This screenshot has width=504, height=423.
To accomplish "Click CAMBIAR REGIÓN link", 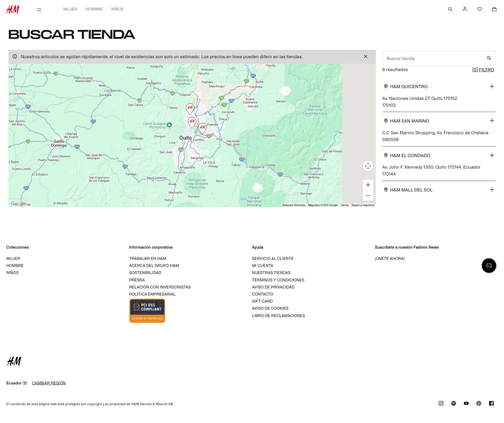I will point(49,383).
